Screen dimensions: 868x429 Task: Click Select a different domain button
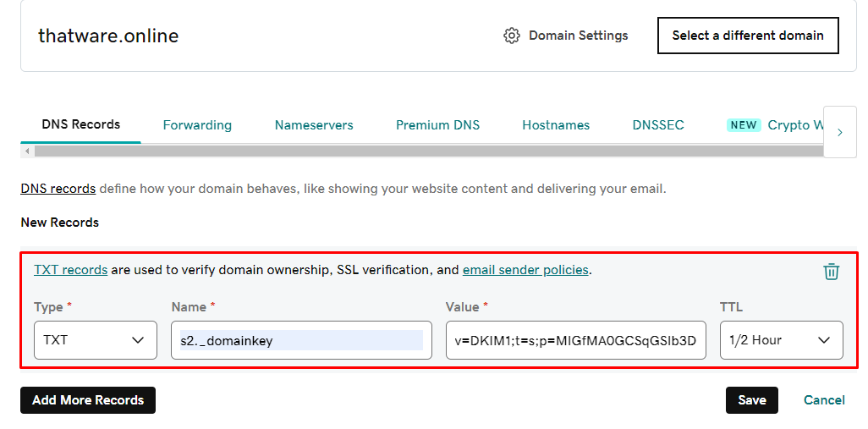[748, 36]
